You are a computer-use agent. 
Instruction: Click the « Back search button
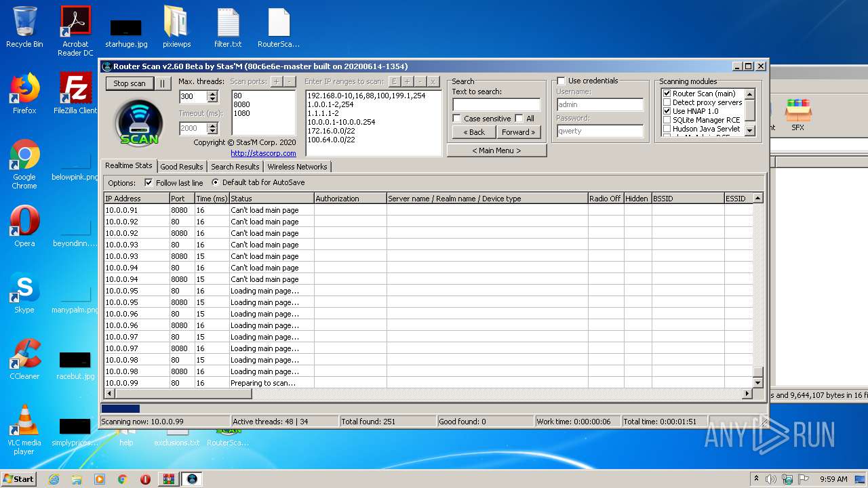pyautogui.click(x=474, y=132)
